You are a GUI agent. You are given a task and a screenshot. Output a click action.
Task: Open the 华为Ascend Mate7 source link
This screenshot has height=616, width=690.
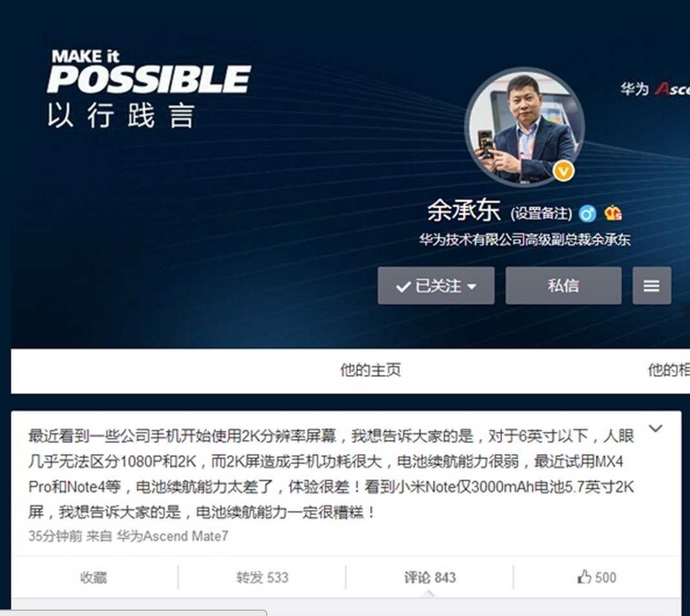click(172, 536)
